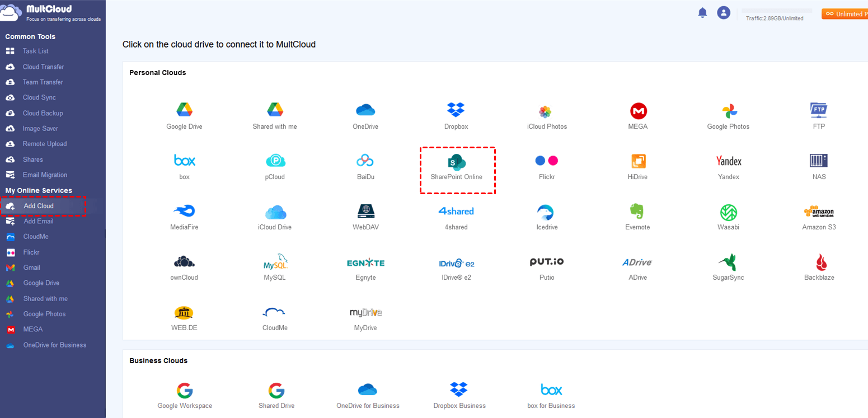Connect Google Workspace business cloud
868x418 pixels.
[x=185, y=390]
